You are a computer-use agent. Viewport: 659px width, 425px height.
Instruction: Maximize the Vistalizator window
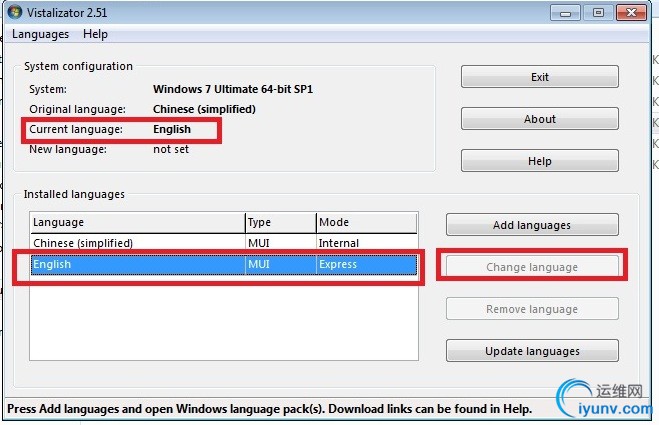(x=598, y=13)
